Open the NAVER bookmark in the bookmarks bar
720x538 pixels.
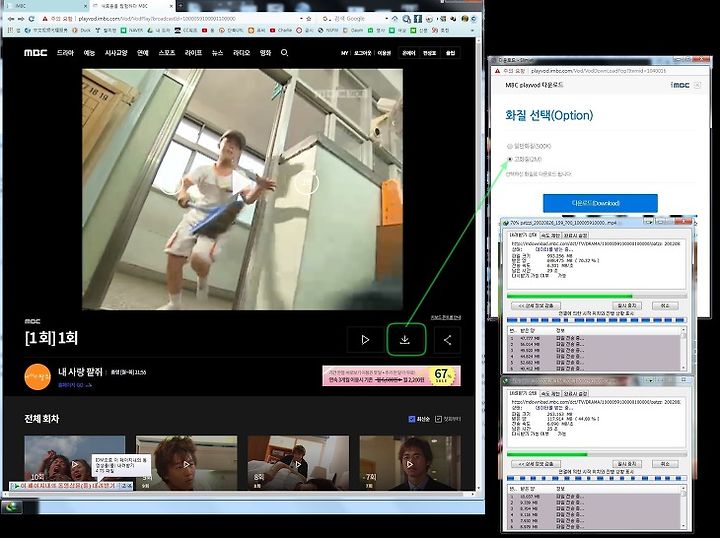(132, 30)
